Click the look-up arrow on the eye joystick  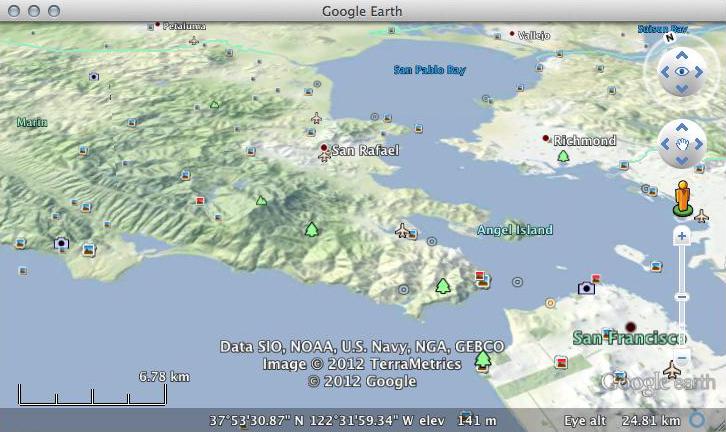(x=682, y=56)
